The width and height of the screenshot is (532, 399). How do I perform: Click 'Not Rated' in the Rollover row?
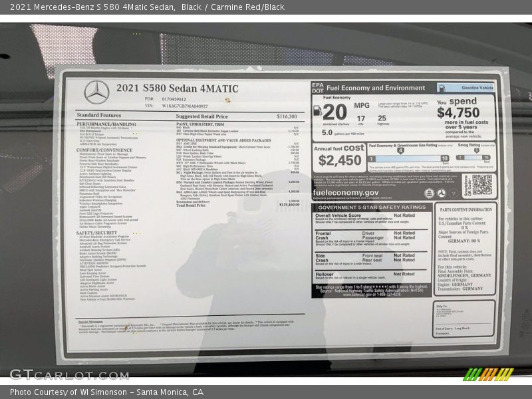pyautogui.click(x=404, y=274)
